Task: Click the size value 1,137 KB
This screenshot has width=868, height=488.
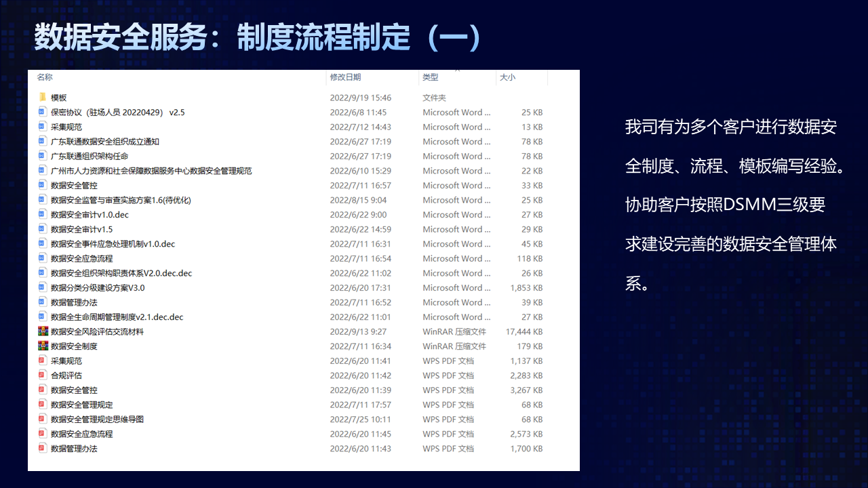Action: tap(527, 361)
